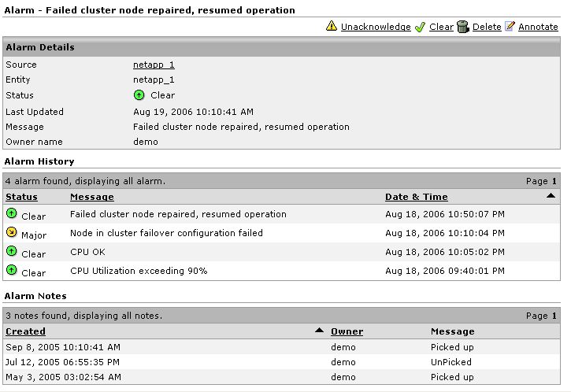Open the Annotate link
This screenshot has width=571, height=392.
coord(538,27)
